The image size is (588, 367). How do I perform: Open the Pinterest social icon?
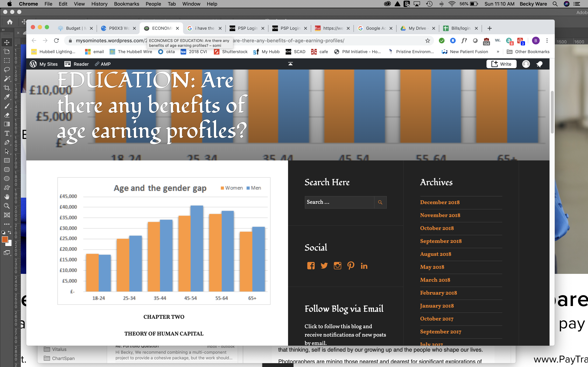[x=351, y=266]
